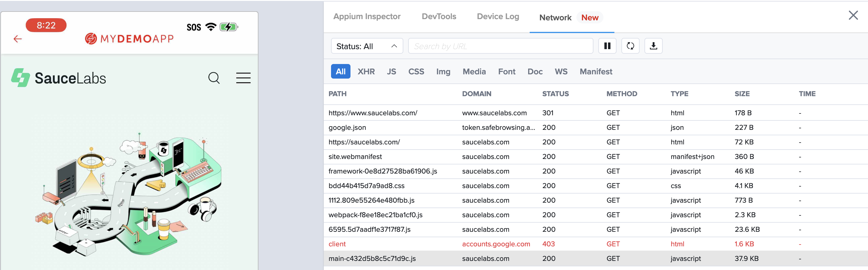This screenshot has height=270, width=868.
Task: Select the bdd44b415d7a9ad8.css request
Action: click(x=595, y=185)
